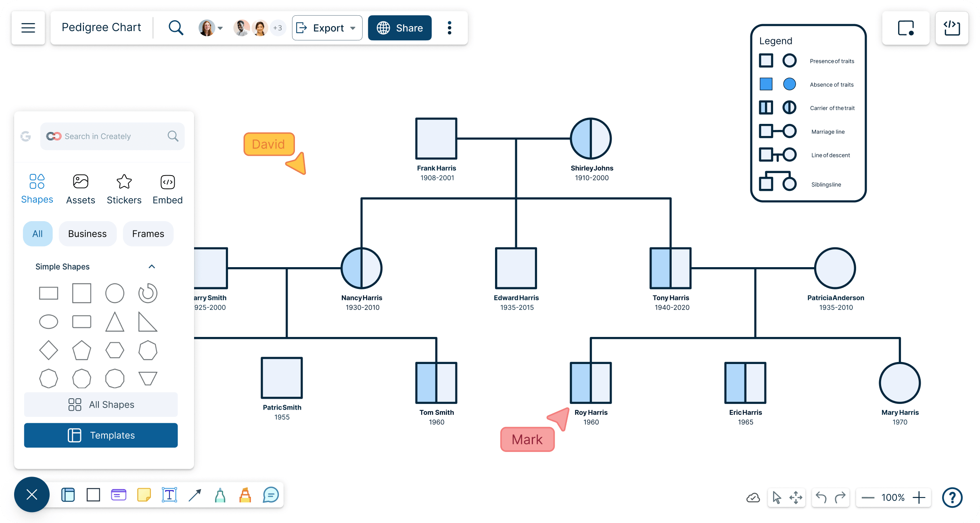
Task: Pick the inverted trapezoid shape
Action: [148, 379]
